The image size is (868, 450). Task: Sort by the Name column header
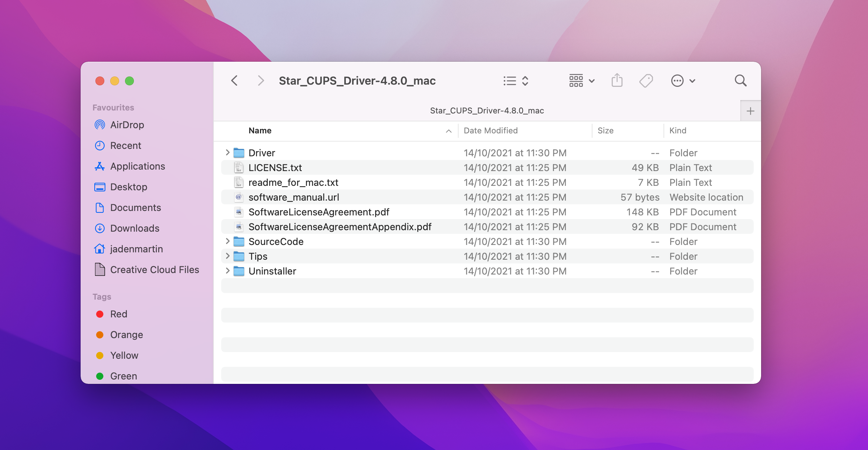click(260, 130)
